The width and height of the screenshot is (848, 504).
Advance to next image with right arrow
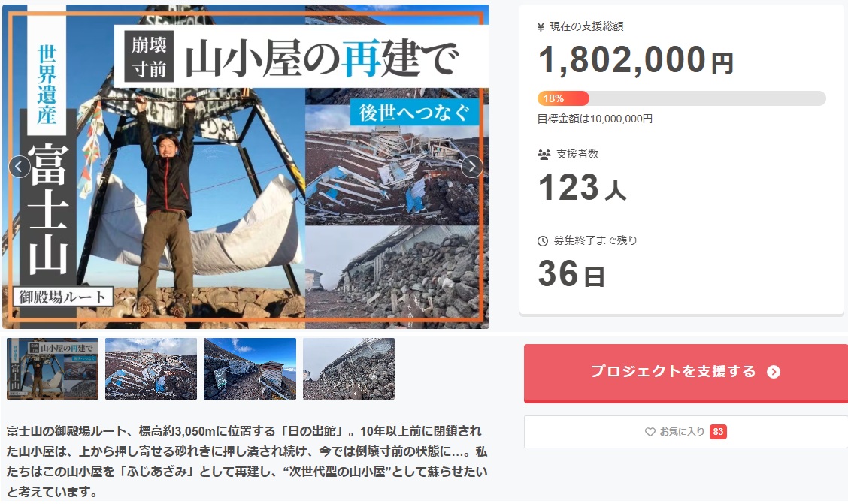tap(471, 167)
